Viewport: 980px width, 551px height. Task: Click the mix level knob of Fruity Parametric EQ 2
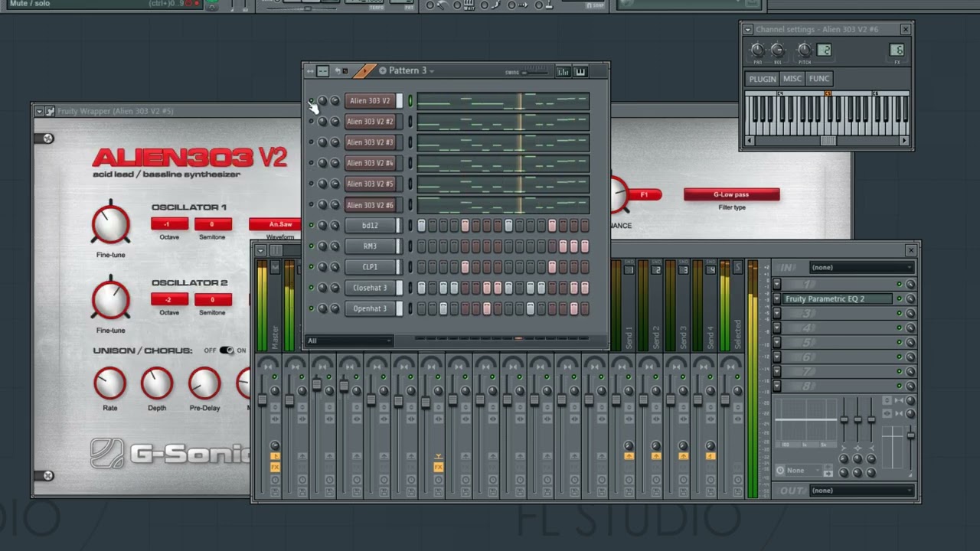click(910, 299)
